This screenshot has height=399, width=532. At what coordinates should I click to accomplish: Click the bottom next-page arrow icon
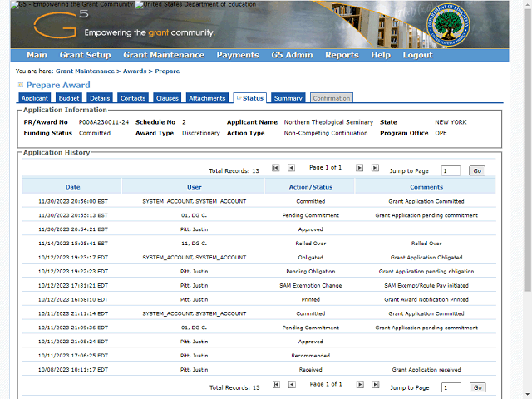pyautogui.click(x=360, y=385)
